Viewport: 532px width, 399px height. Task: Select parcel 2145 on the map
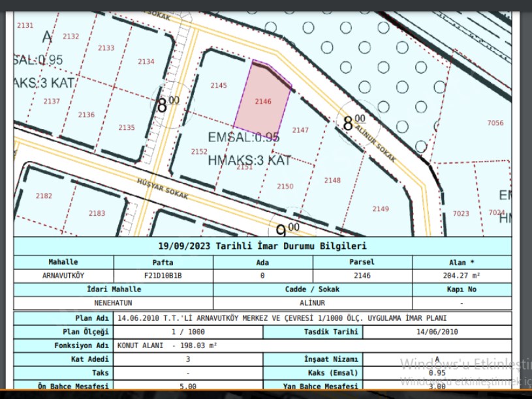pyautogui.click(x=219, y=86)
